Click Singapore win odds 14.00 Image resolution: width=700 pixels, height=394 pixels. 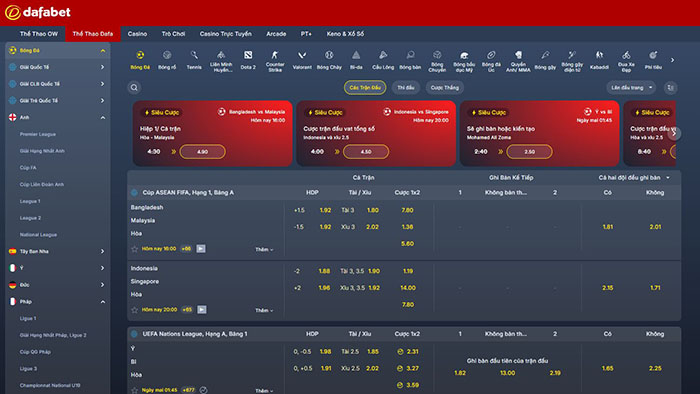[x=408, y=288]
